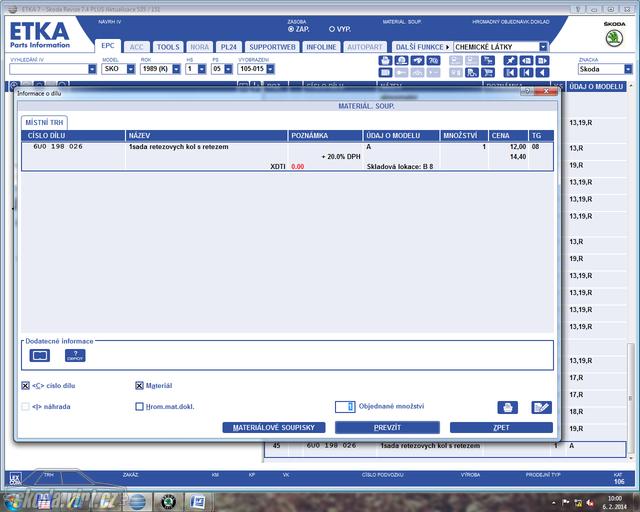
Task: Click the PŘEVZÍT button
Action: [387, 427]
